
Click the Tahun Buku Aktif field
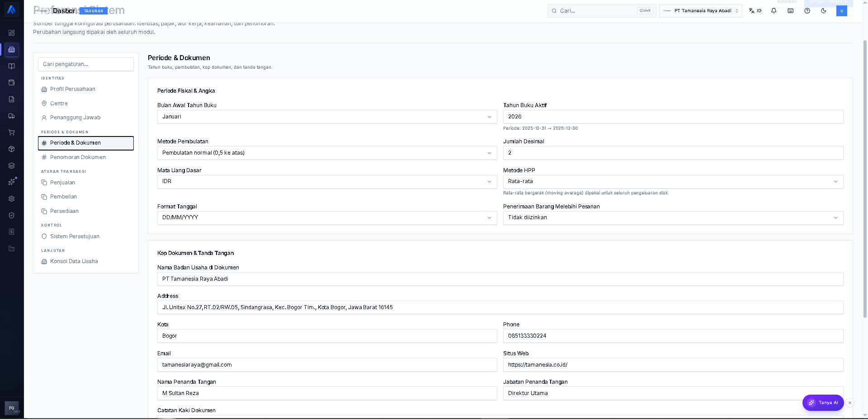click(673, 117)
